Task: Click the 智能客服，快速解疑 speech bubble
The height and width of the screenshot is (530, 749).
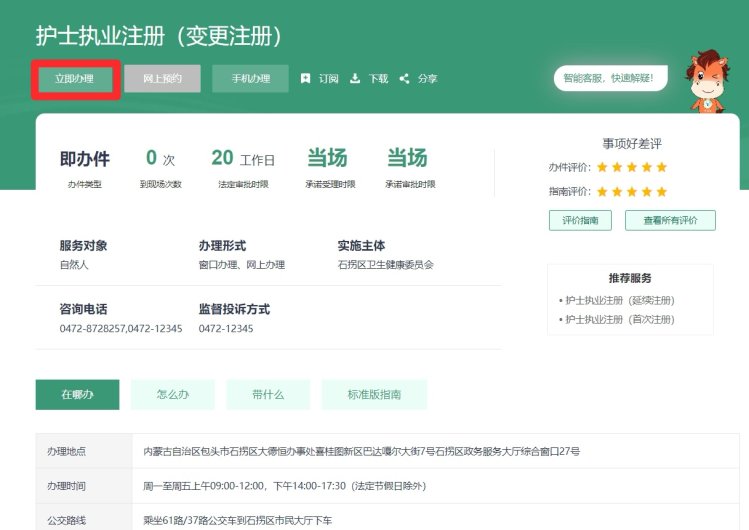Action: (x=610, y=78)
